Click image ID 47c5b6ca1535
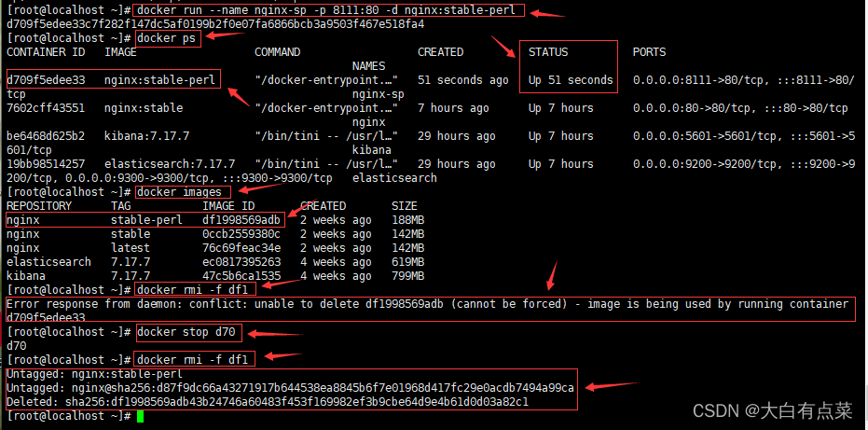Screen dimensions: 868x430 (x=241, y=276)
